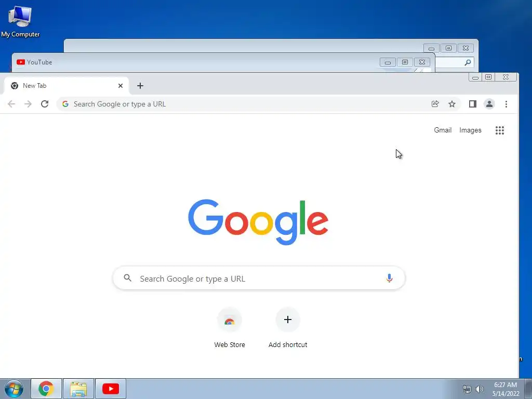The width and height of the screenshot is (532, 399).
Task: Open Chrome's side panel
Action: pos(473,104)
